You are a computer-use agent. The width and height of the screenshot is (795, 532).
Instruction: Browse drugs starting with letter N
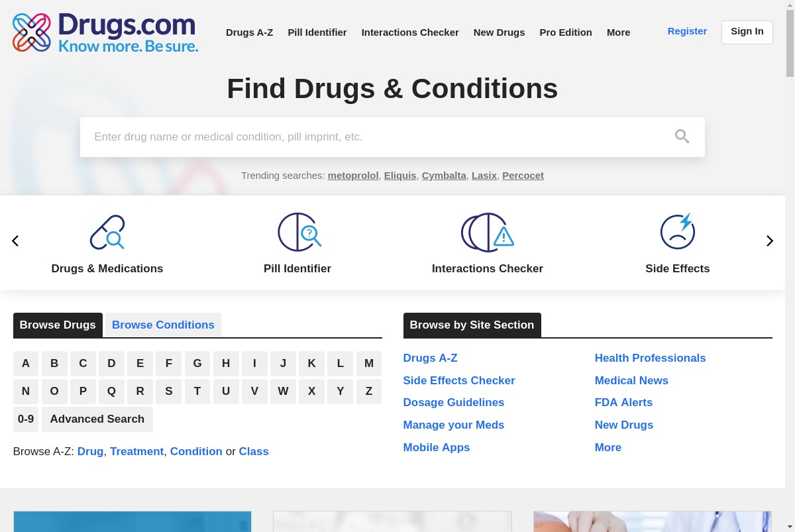pyautogui.click(x=26, y=392)
